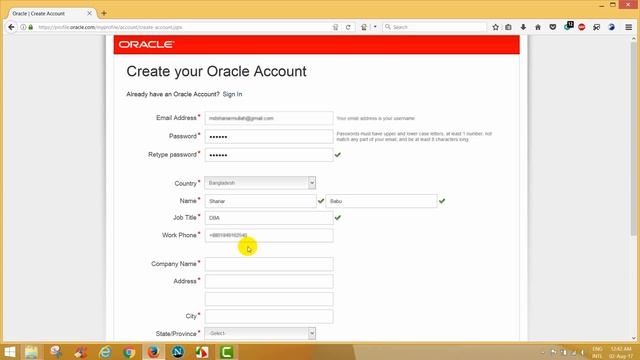This screenshot has width=640, height=360.
Task: Reload the page with refresh icon
Action: pos(348,27)
